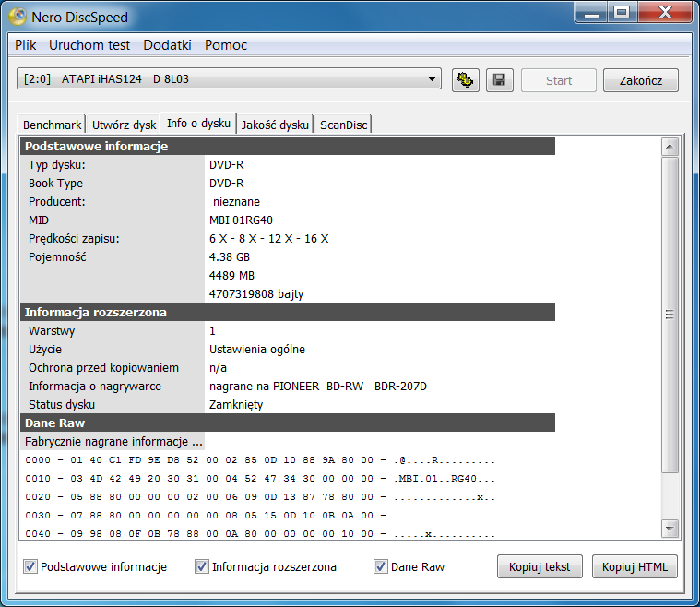Click the Start button
Image resolution: width=700 pixels, height=607 pixels.
[x=559, y=80]
